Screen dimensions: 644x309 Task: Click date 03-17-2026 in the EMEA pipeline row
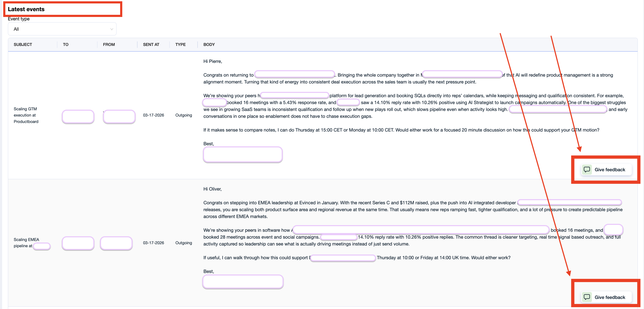coord(154,243)
